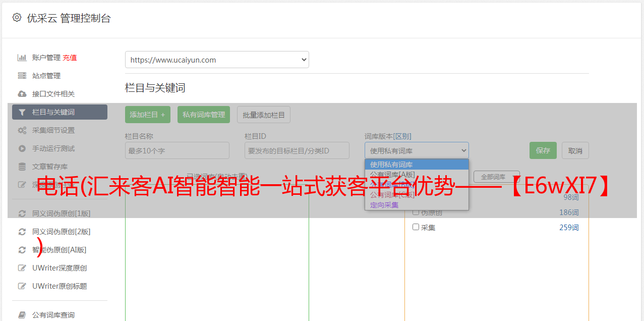The height and width of the screenshot is (321, 644).
Task: Click the 优采云 管理控制台 header title
Action: [x=69, y=18]
